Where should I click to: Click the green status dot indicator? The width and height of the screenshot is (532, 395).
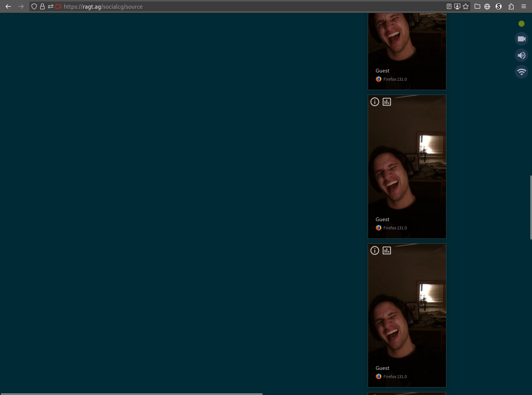tap(521, 24)
